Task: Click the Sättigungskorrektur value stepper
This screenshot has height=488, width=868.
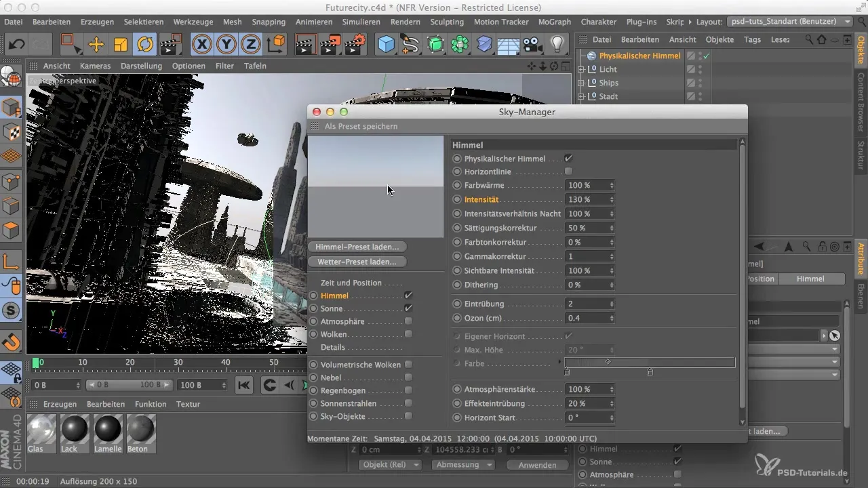Action: coord(612,228)
